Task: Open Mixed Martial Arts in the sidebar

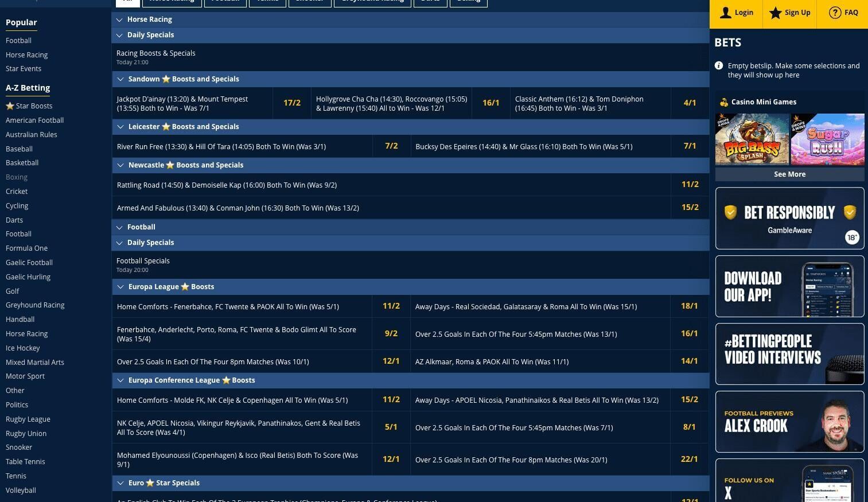Action: click(x=35, y=363)
